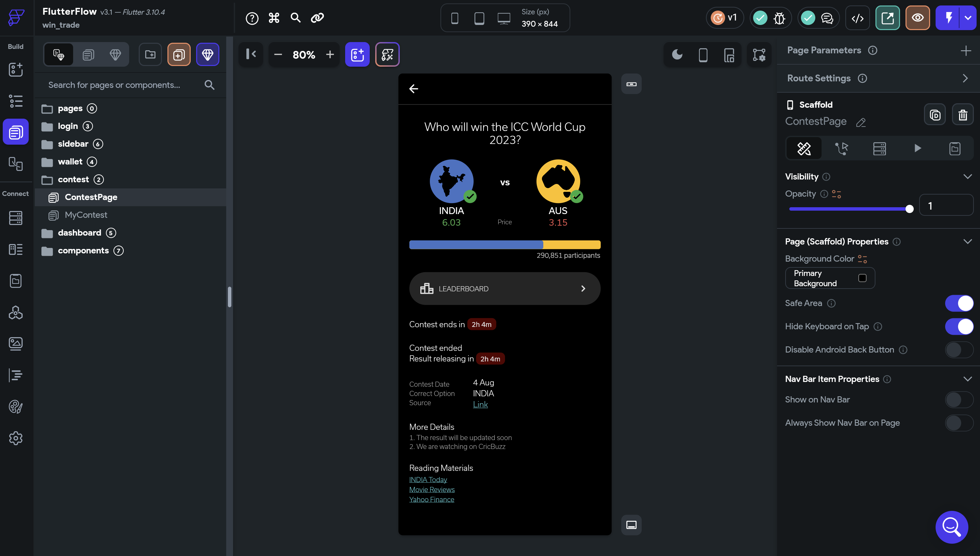
Task: Open Actions tab in properties panel
Action: click(842, 148)
